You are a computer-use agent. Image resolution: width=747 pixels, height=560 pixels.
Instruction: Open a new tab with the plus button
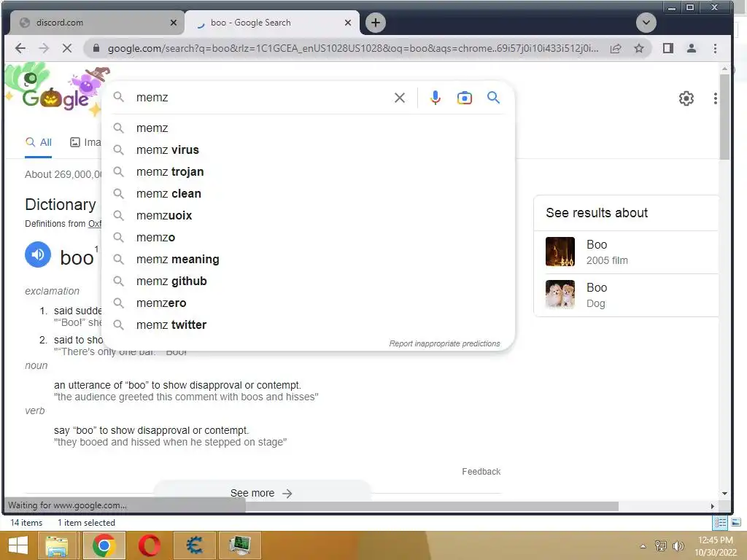(x=376, y=23)
